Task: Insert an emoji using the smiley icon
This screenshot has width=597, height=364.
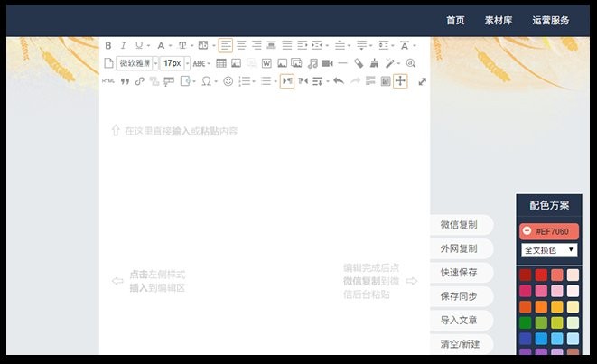Action: coord(229,81)
